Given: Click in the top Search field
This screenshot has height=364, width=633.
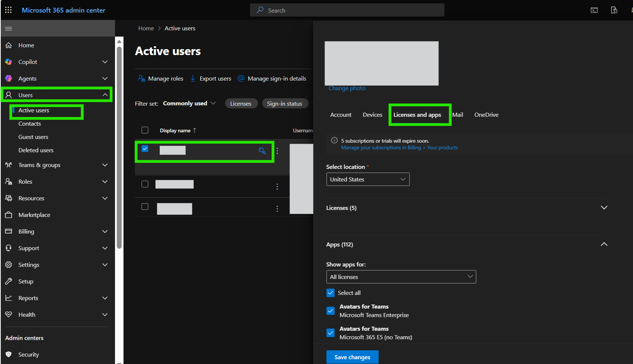Looking at the screenshot, I should click(347, 10).
